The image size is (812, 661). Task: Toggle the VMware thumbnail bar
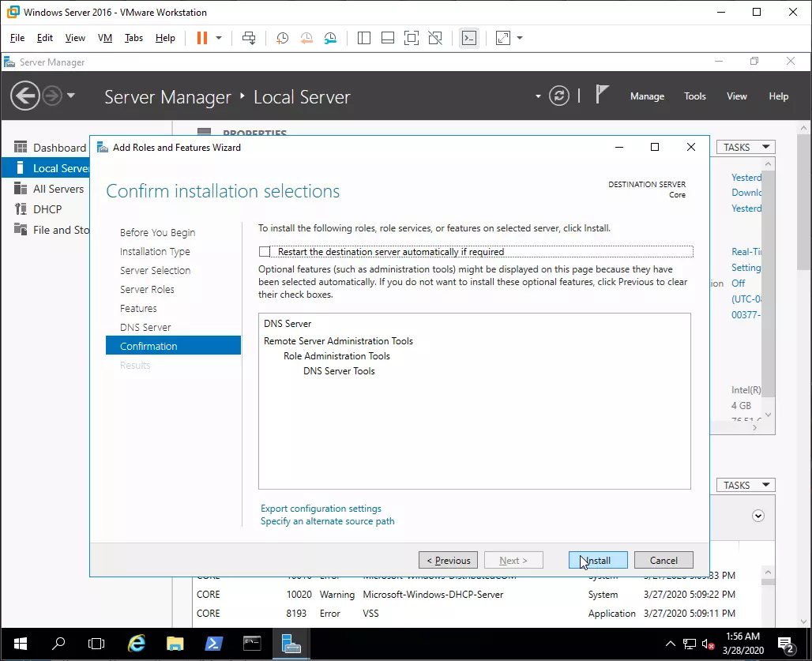click(388, 38)
